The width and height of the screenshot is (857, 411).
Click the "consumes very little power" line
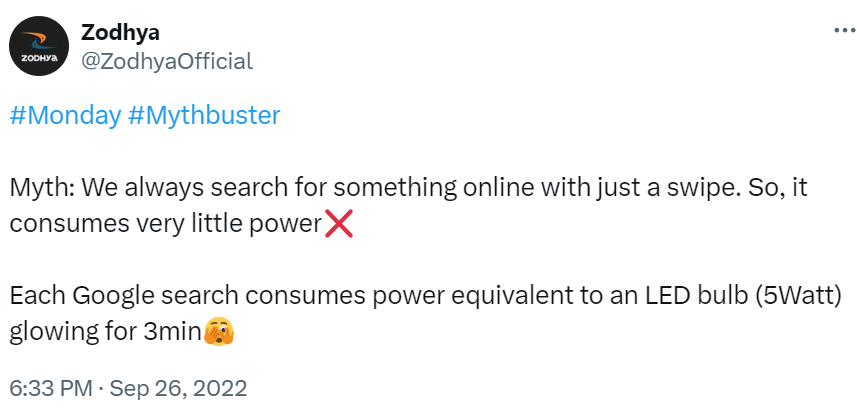(165, 225)
